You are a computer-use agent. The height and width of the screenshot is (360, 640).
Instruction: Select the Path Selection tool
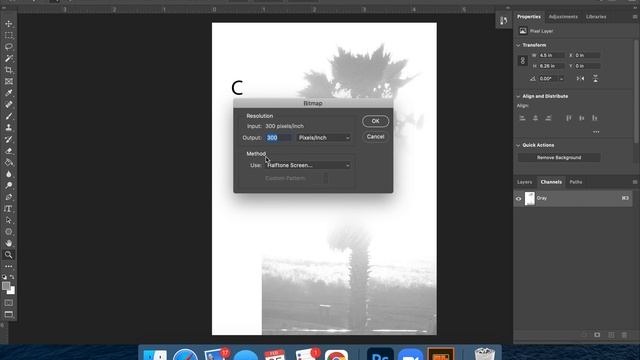pos(9,220)
